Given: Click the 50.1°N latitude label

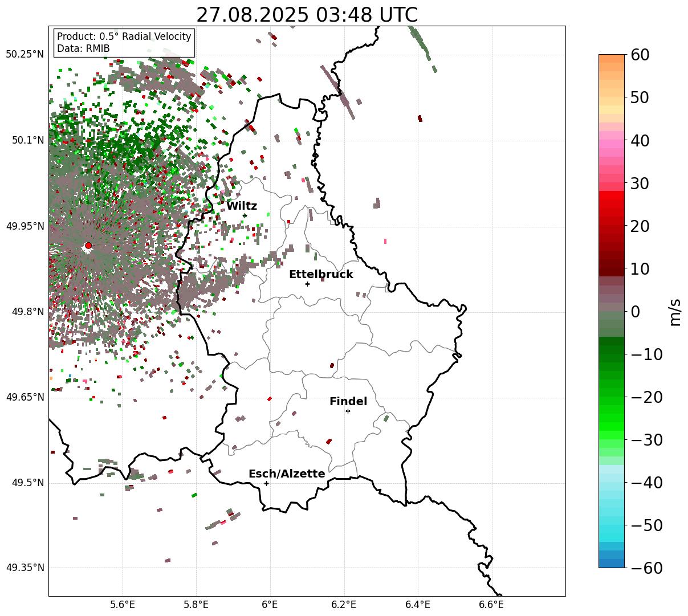Looking at the screenshot, I should (x=28, y=140).
